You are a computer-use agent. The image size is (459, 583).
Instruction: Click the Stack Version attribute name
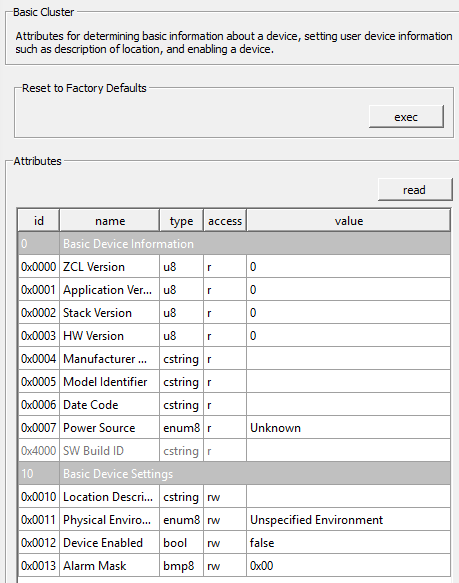(97, 313)
